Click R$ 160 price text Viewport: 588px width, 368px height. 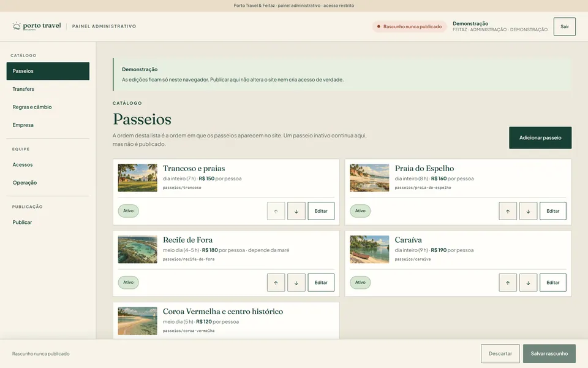click(x=439, y=178)
